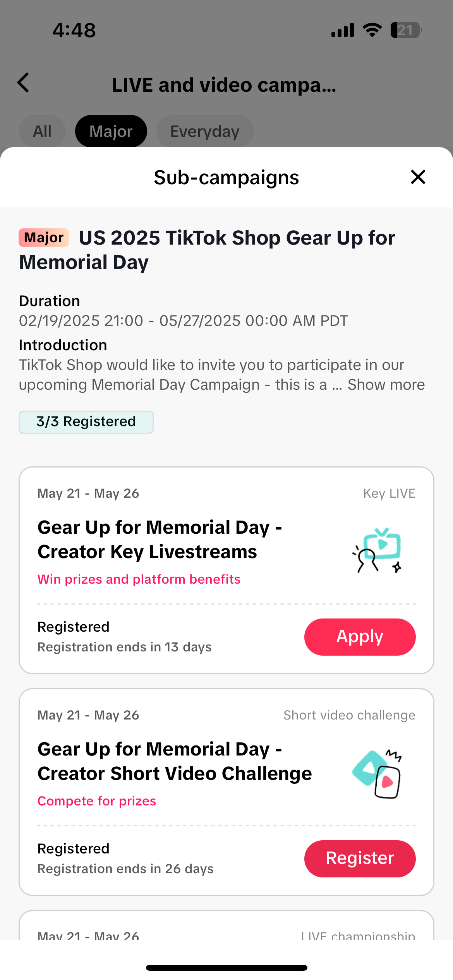Tap the cellular signal bars icon

pos(343,30)
